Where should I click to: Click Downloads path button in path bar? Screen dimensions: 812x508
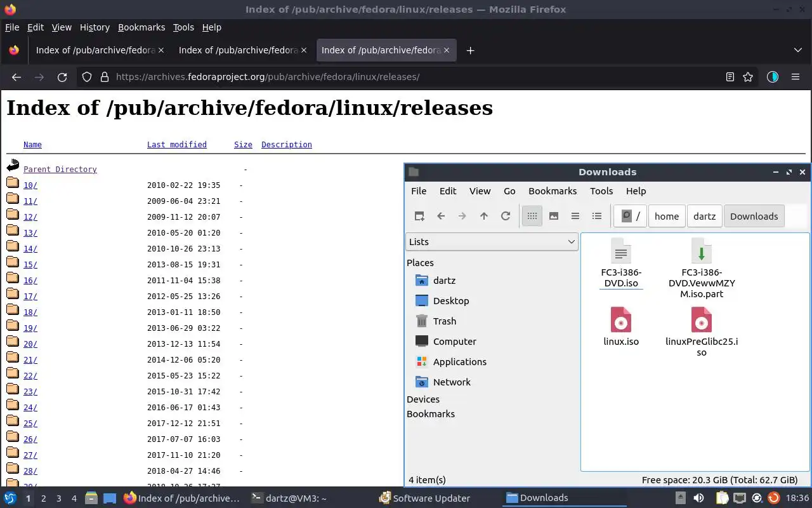pos(754,216)
